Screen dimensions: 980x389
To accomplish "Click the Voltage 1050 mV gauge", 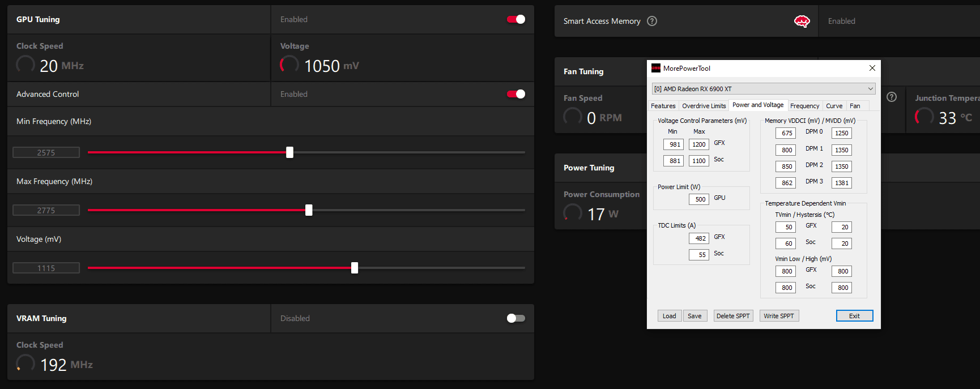I will click(289, 65).
